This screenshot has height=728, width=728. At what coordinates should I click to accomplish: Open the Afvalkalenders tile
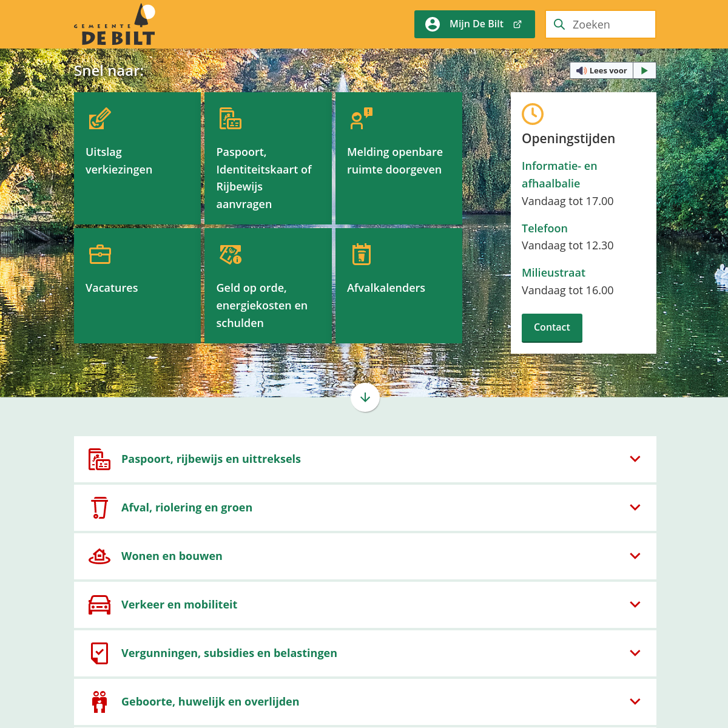click(x=399, y=286)
